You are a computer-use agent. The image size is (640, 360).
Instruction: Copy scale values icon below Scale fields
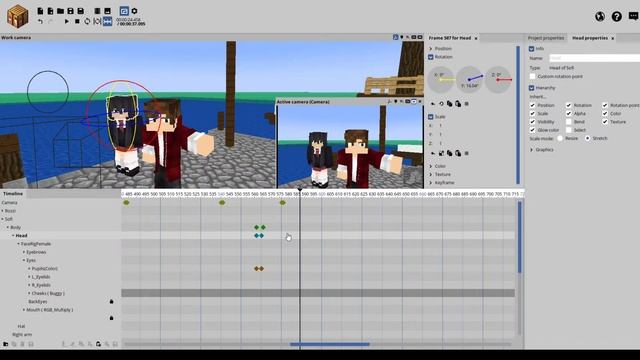click(x=449, y=153)
